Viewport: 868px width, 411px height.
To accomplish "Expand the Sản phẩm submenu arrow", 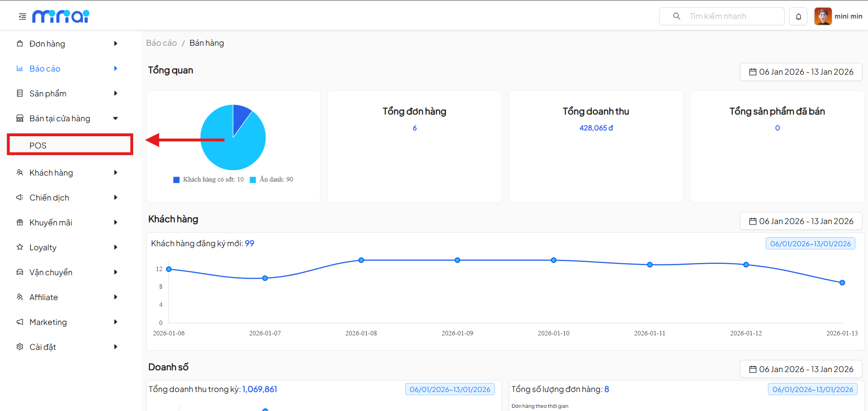I will tap(115, 93).
